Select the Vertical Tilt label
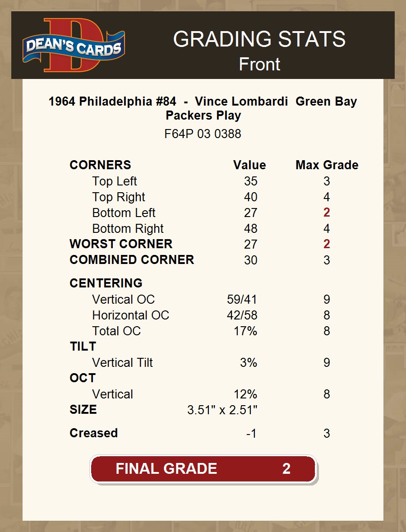The height and width of the screenshot is (532, 406). pyautogui.click(x=122, y=363)
